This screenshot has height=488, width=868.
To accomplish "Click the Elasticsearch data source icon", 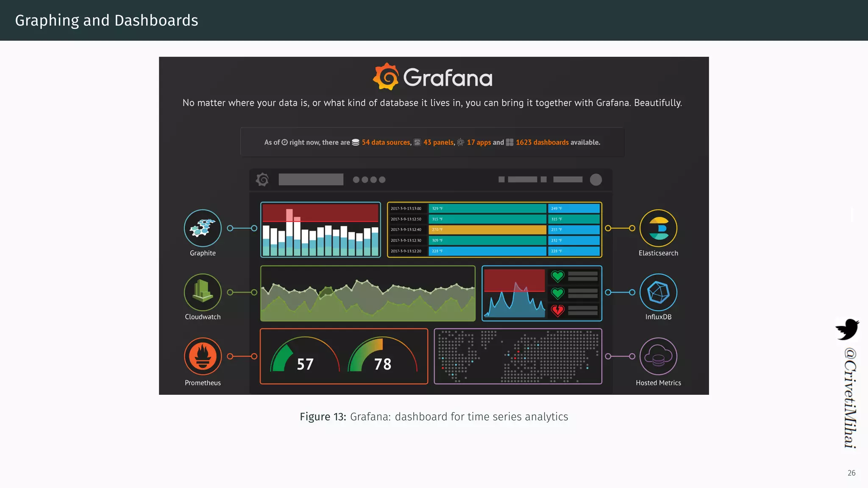I will pos(658,228).
